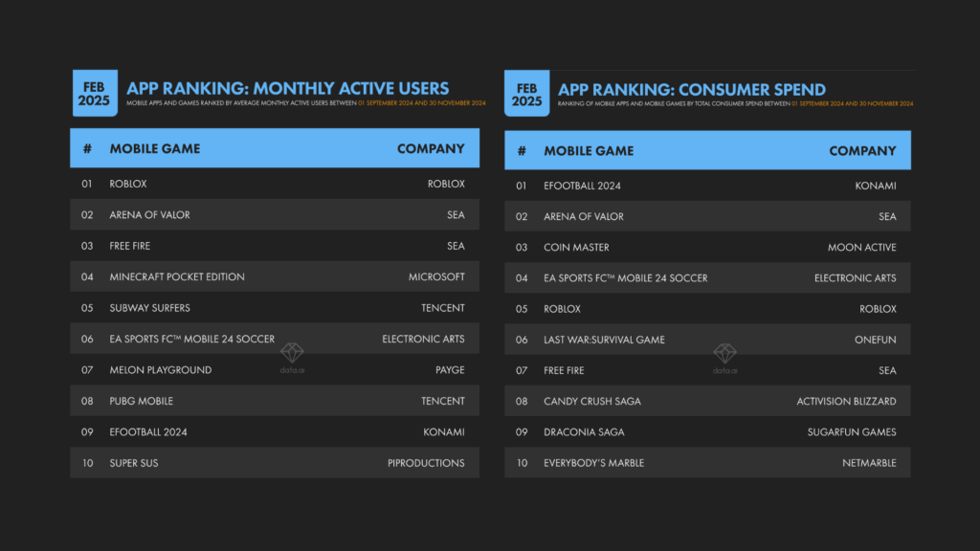Click the Subway Surfers game entry
Image resolution: width=980 pixels, height=551 pixels.
149,308
